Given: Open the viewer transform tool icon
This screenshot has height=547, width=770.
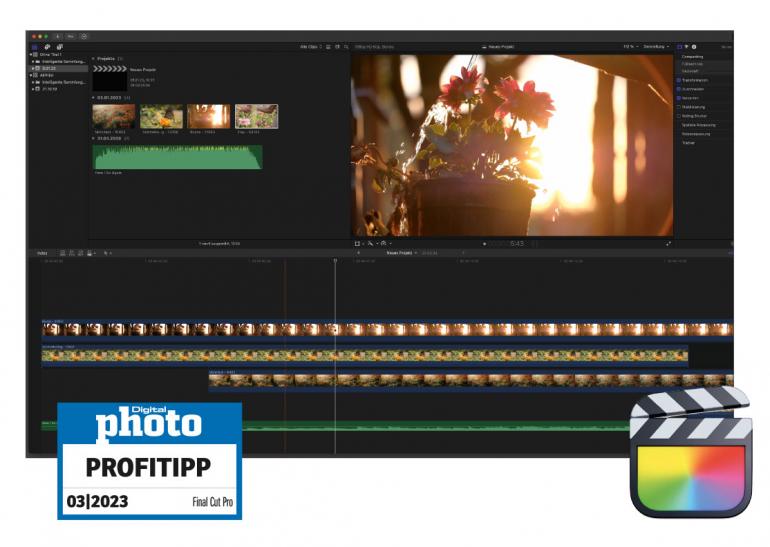Looking at the screenshot, I should 358,244.
